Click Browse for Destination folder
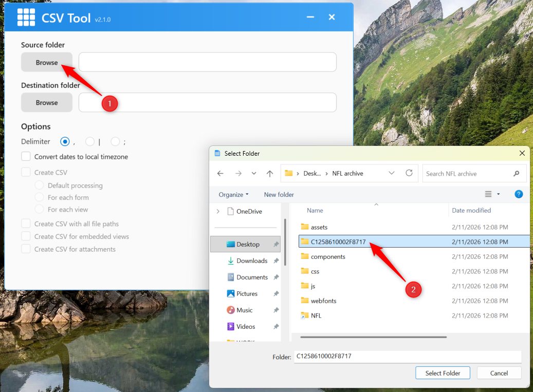Viewport: 533px width, 392px height. 47,103
